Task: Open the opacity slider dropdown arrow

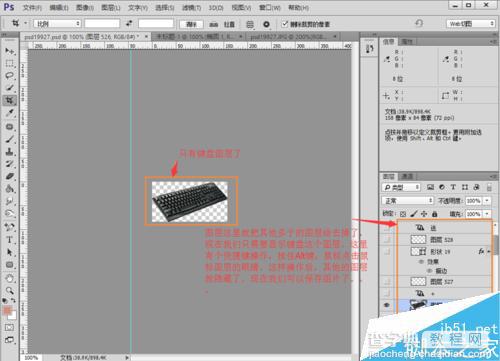Action: point(487,201)
